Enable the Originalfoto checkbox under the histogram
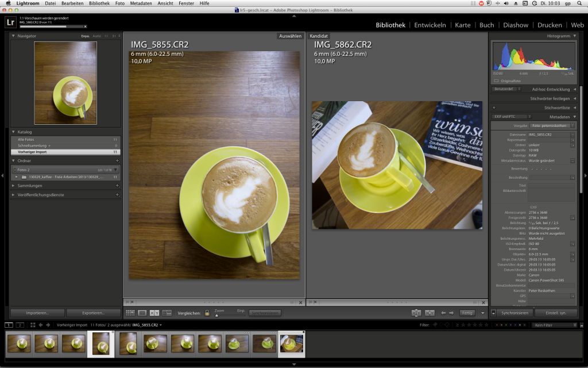Viewport: 588px width, 368px height. click(x=495, y=80)
